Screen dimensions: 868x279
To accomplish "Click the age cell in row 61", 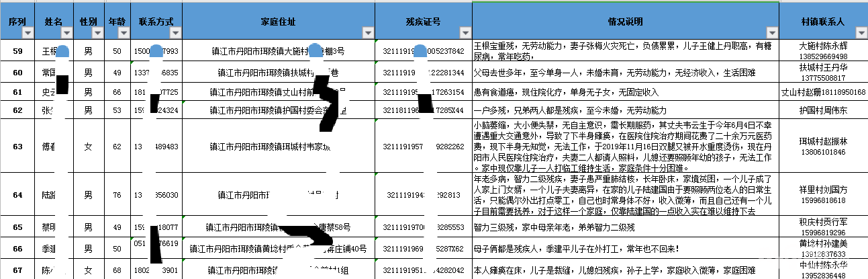I will click(x=117, y=91).
